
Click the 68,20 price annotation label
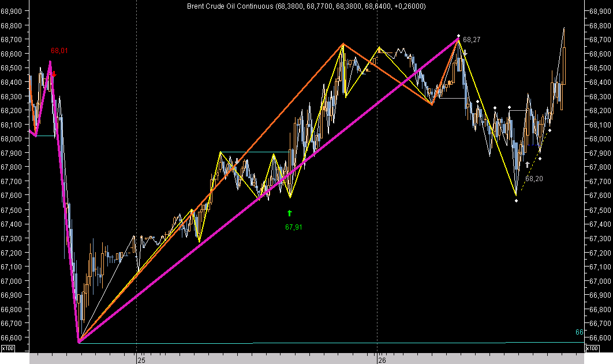coord(534,179)
